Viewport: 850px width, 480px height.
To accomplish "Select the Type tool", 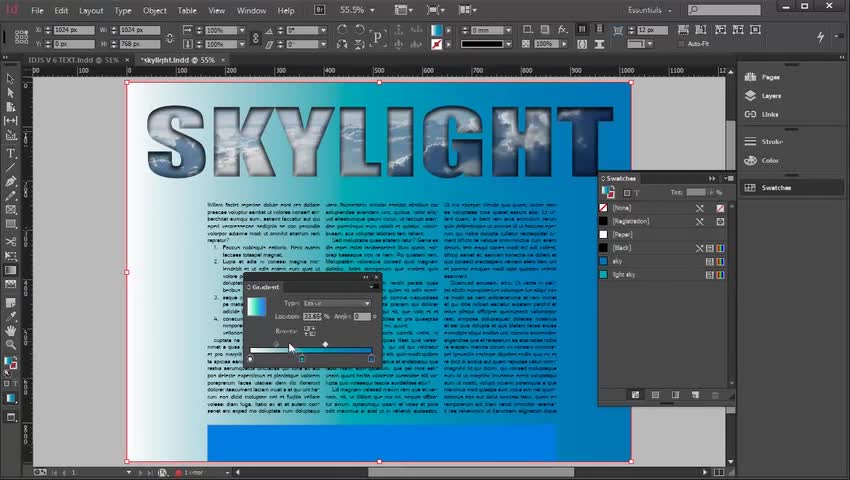I will tap(10, 154).
